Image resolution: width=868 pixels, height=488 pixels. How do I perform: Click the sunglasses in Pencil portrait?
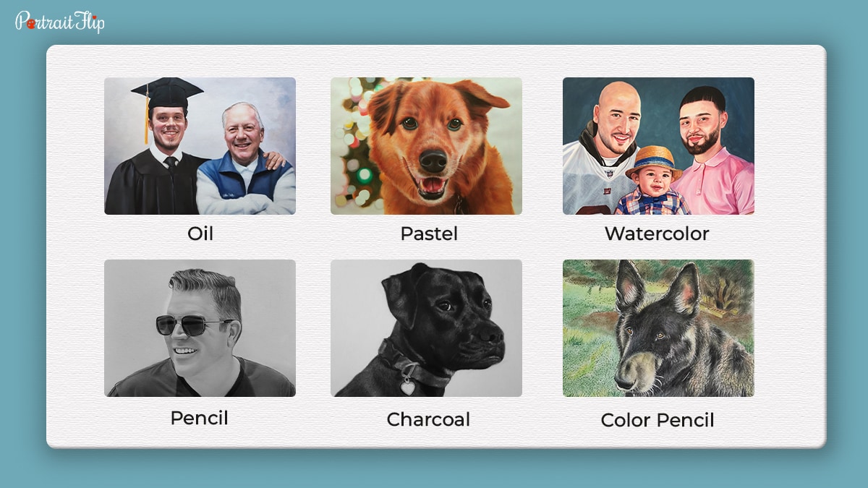tap(193, 325)
